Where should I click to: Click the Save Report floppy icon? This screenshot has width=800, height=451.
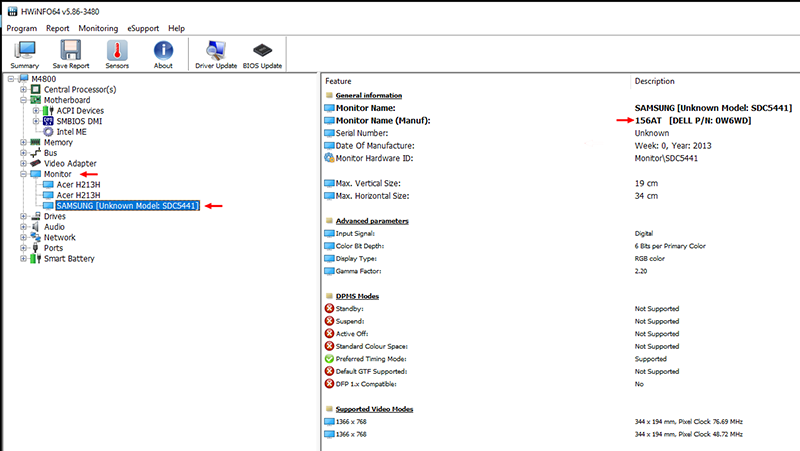(x=70, y=51)
